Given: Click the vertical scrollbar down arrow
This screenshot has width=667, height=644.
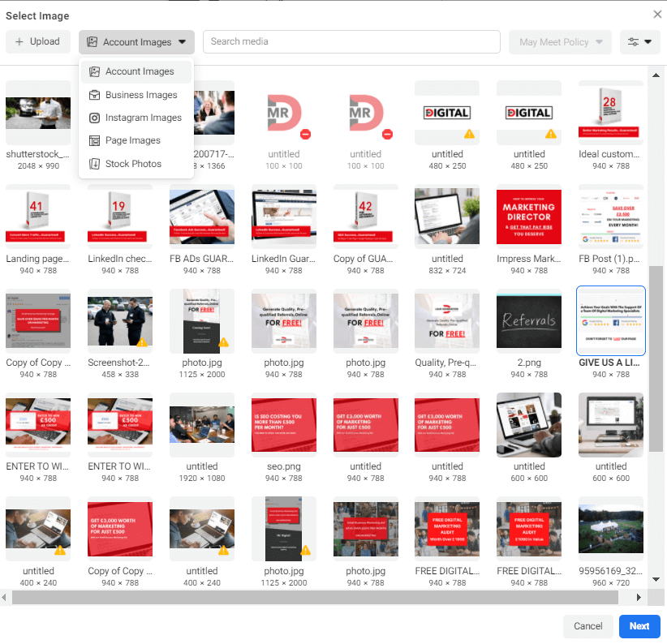Looking at the screenshot, I should 656,582.
